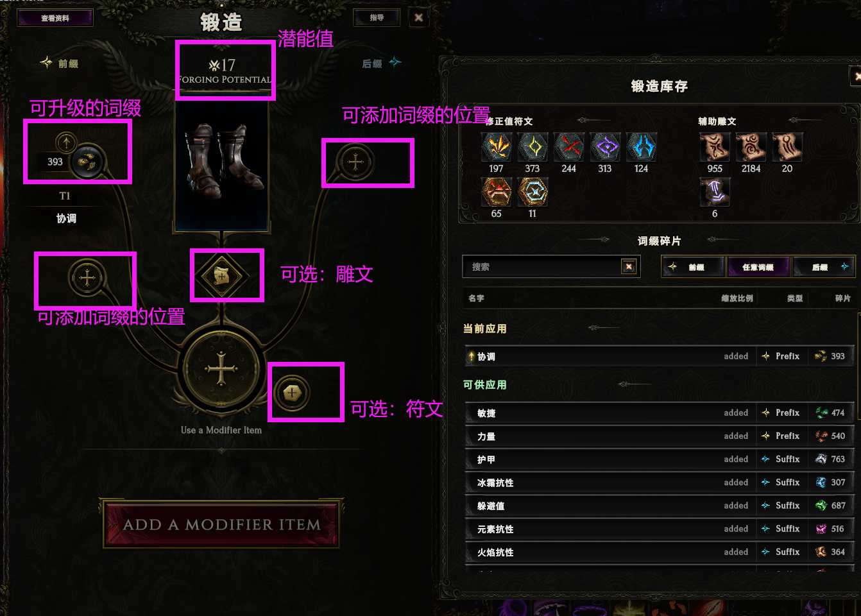Select the red crossed rune with count 244
The image size is (861, 616).
[x=569, y=147]
